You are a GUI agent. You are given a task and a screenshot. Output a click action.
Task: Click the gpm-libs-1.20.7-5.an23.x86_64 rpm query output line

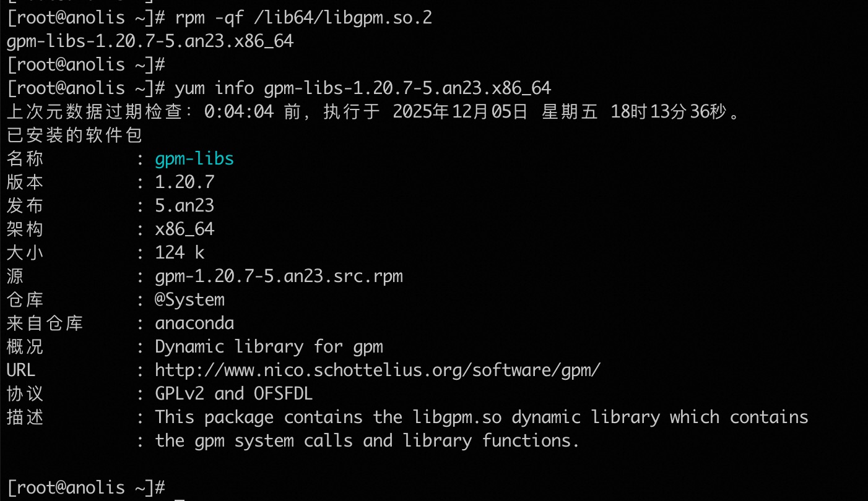coord(150,41)
